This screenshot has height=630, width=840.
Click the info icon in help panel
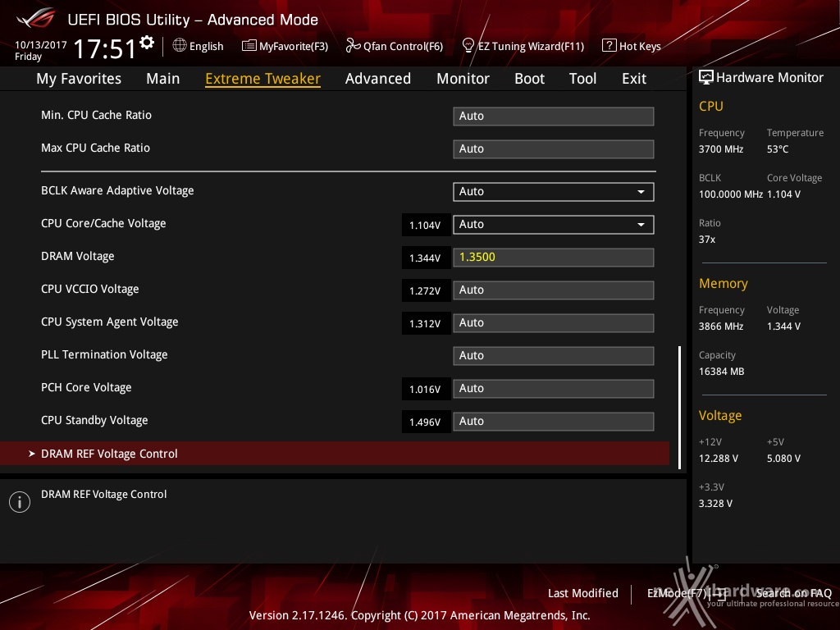point(20,502)
